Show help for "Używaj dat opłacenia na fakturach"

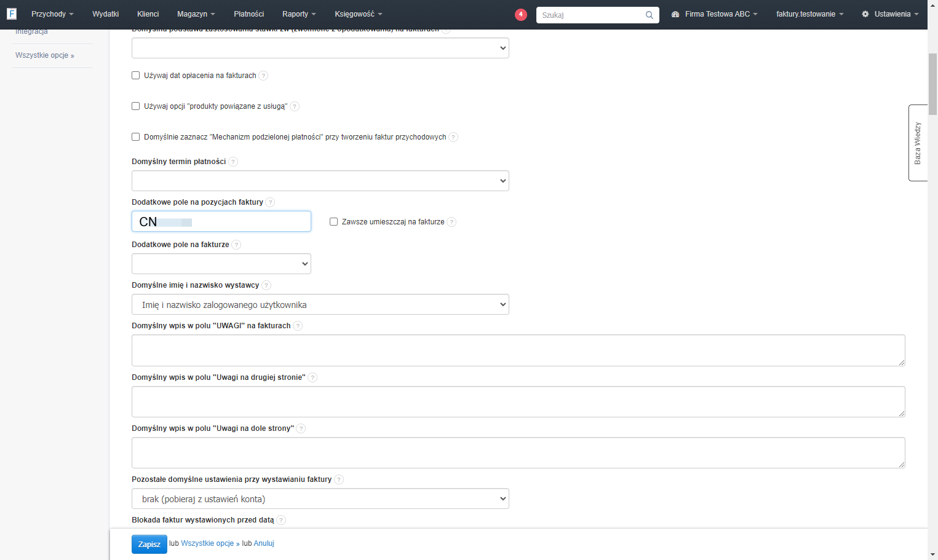click(263, 76)
